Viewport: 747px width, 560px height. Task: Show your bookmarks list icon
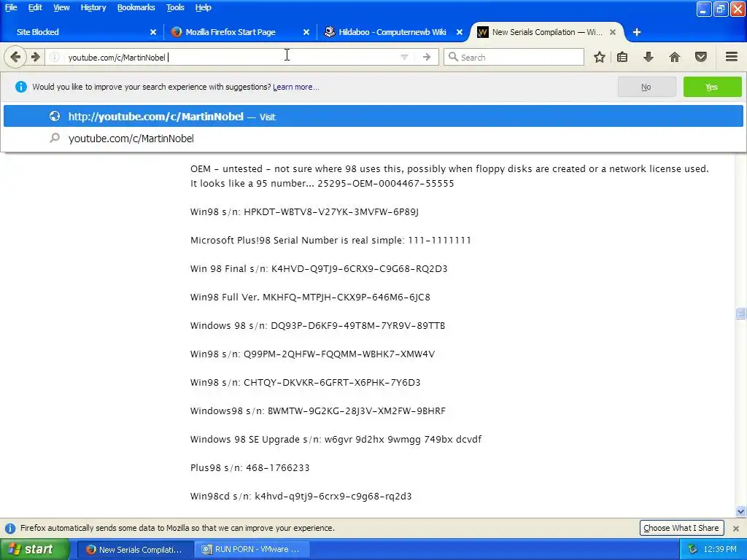(x=622, y=57)
